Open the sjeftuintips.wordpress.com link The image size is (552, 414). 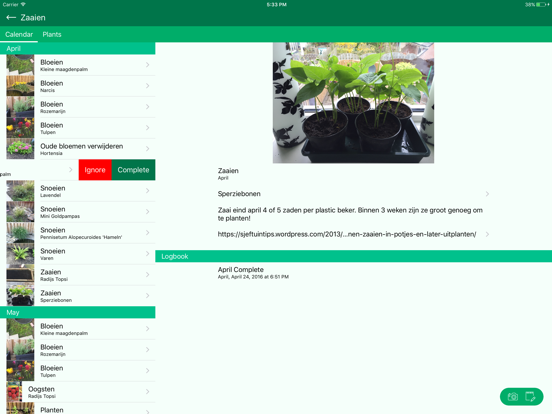click(347, 234)
